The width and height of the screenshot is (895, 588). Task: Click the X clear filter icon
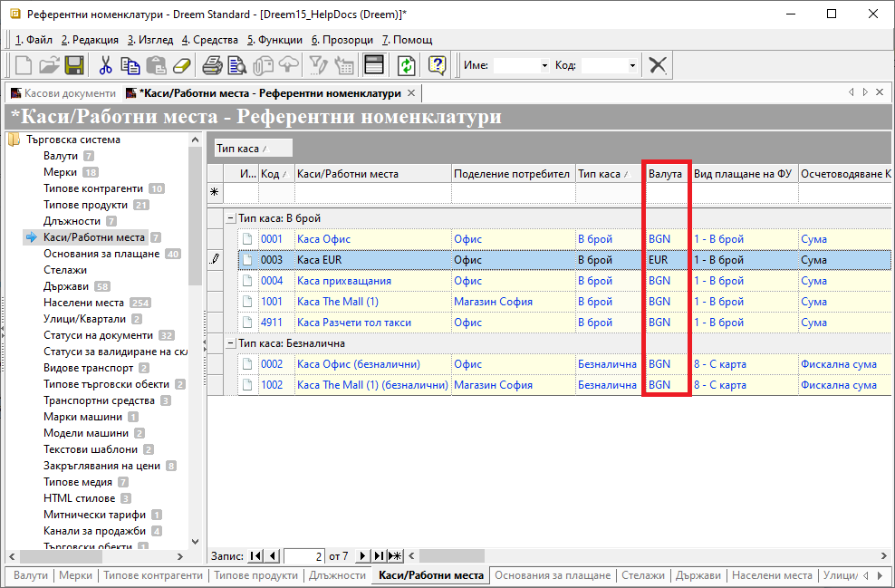[659, 65]
